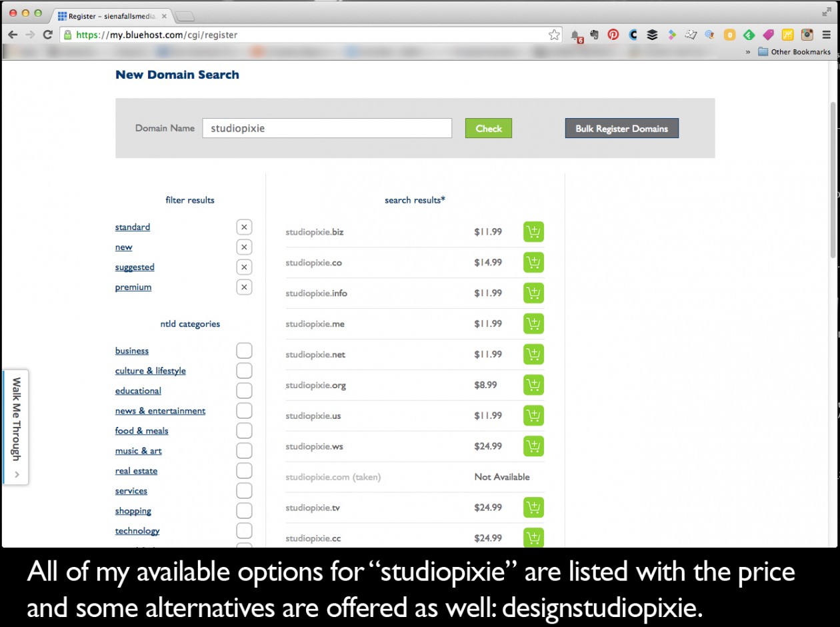The height and width of the screenshot is (627, 840).
Task: Open the technology category link
Action: click(x=137, y=531)
